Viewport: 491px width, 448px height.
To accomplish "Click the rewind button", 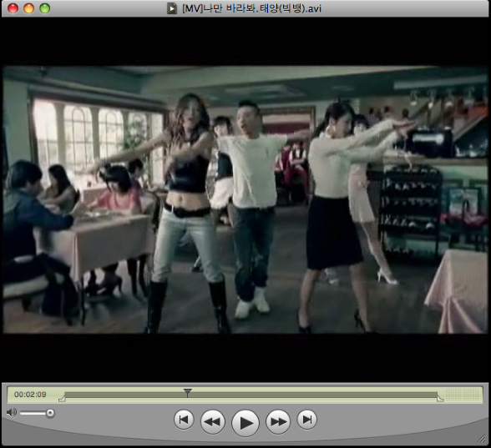I will 213,422.
